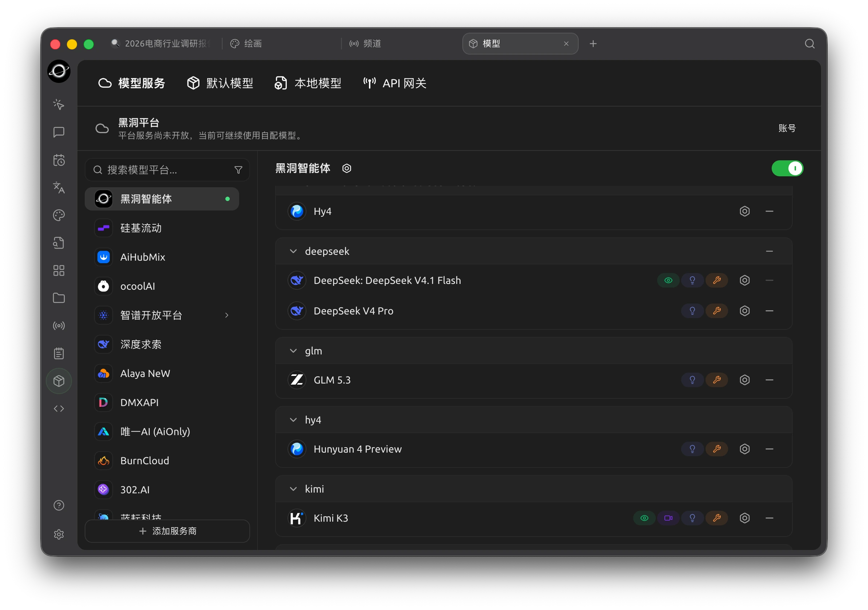Select DMXAPI provider
Screen dimensions: 868x610
162,402
